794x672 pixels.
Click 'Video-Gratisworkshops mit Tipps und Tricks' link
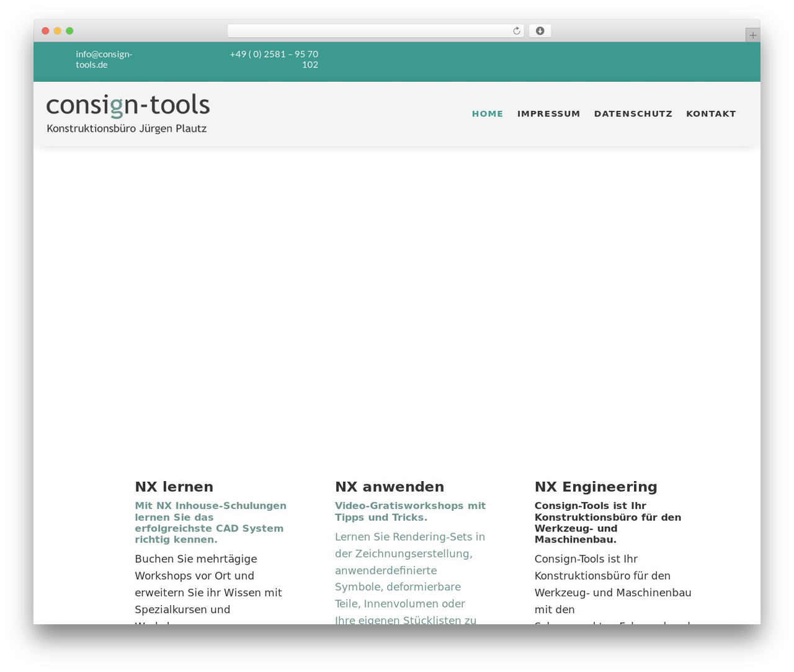[410, 511]
